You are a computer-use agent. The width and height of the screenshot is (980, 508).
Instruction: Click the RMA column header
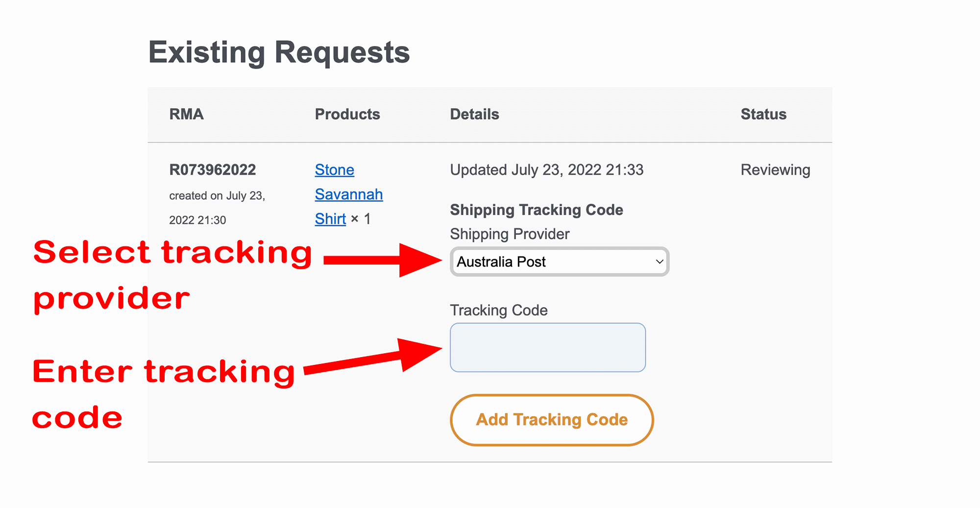point(186,114)
